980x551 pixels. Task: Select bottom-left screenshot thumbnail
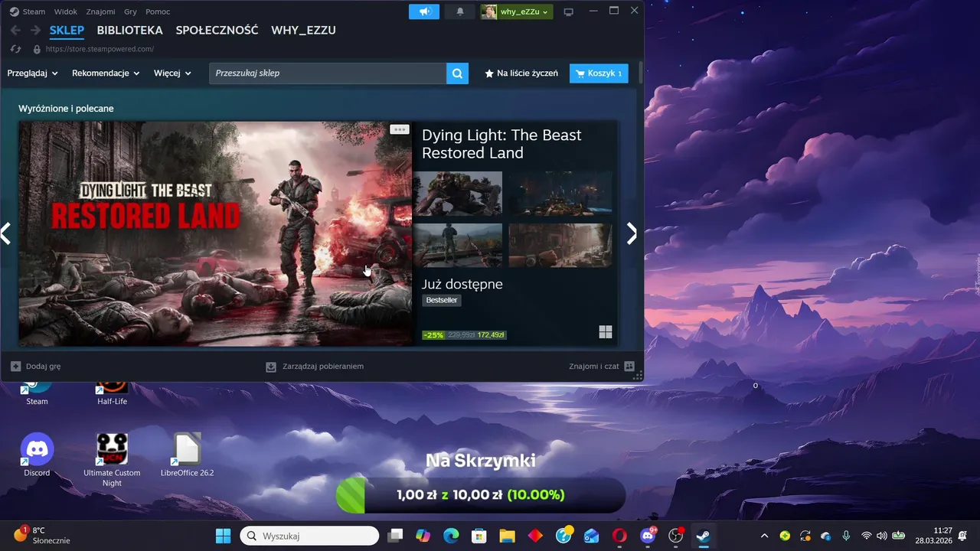(458, 245)
